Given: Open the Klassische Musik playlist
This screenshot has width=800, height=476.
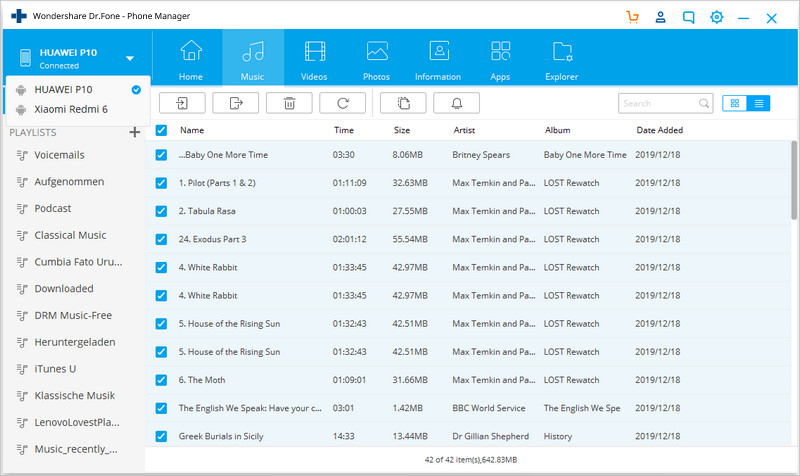Looking at the screenshot, I should [x=72, y=395].
